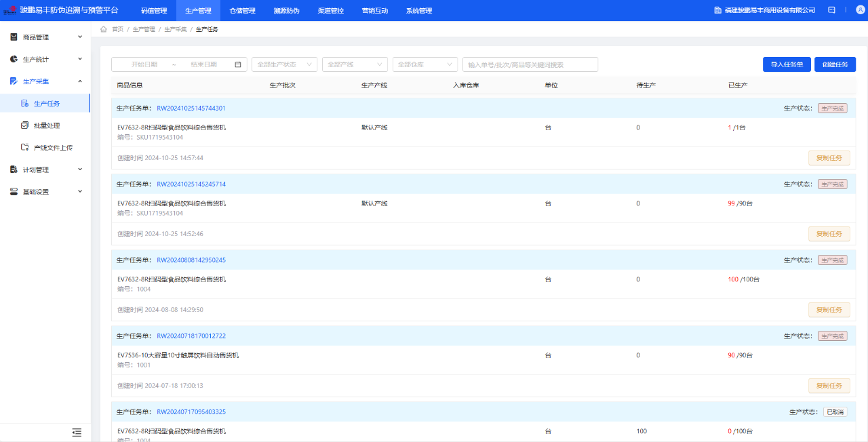Open the 全部仓库 dropdown
The image size is (868, 442).
point(425,64)
